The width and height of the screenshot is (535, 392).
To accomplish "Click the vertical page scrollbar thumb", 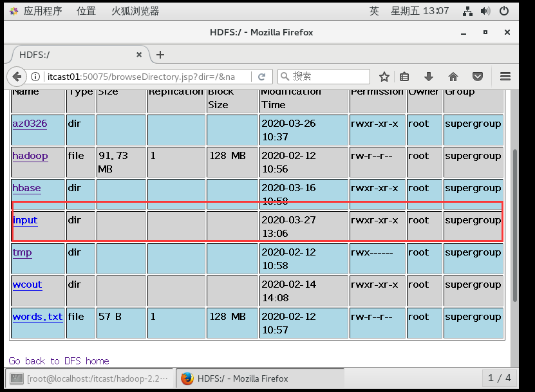I will (x=515, y=225).
